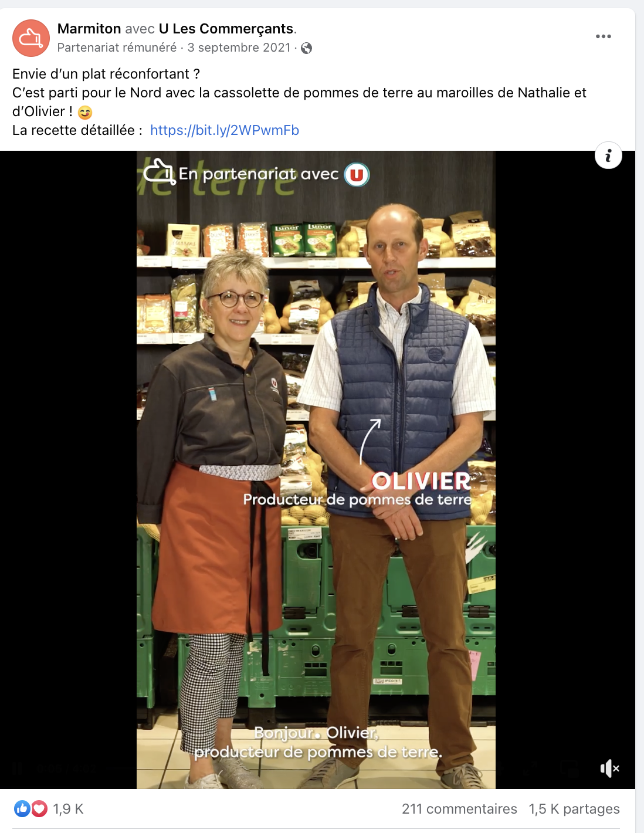View the 211 commentaires
Viewport: 644px width, 833px height.
(459, 809)
